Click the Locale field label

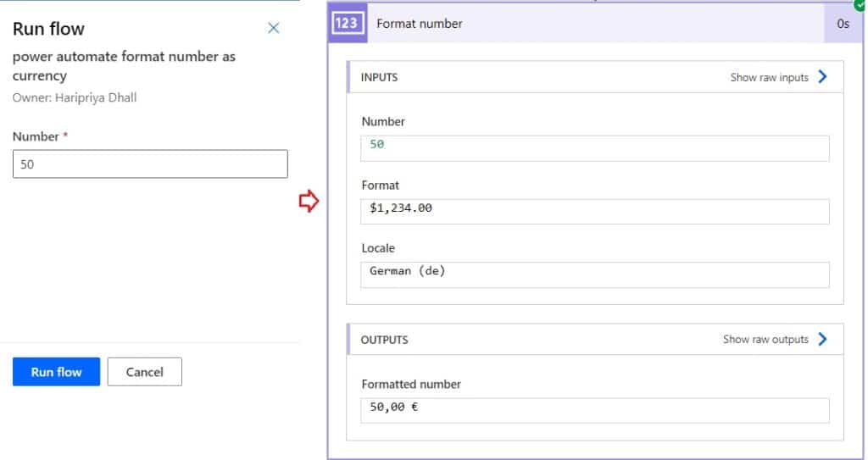coord(378,248)
